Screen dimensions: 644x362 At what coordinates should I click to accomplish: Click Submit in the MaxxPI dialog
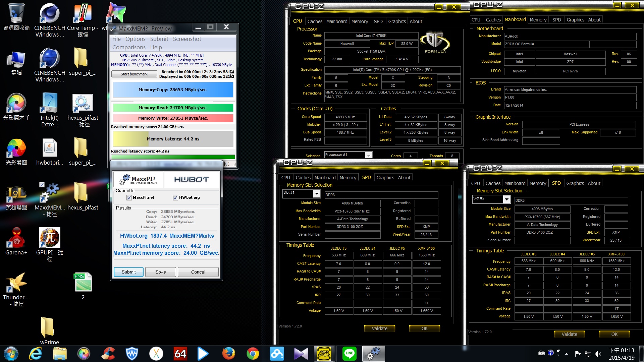pos(128,272)
